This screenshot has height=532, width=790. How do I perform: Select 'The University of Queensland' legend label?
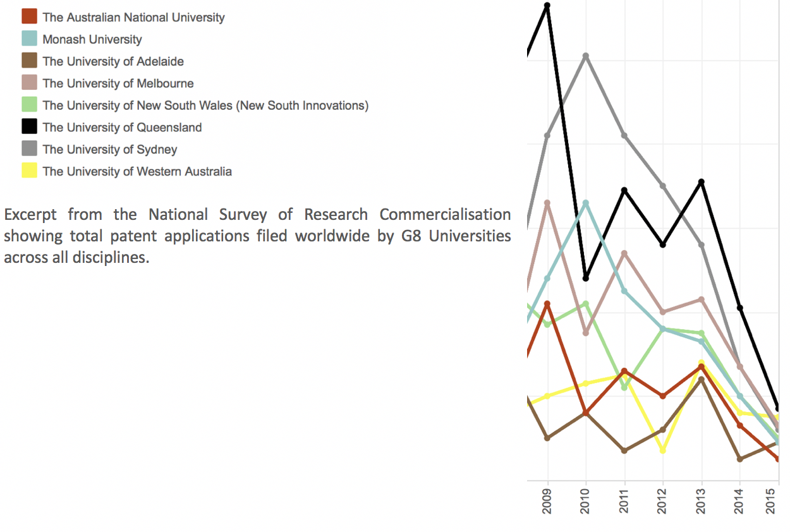pyautogui.click(x=122, y=128)
